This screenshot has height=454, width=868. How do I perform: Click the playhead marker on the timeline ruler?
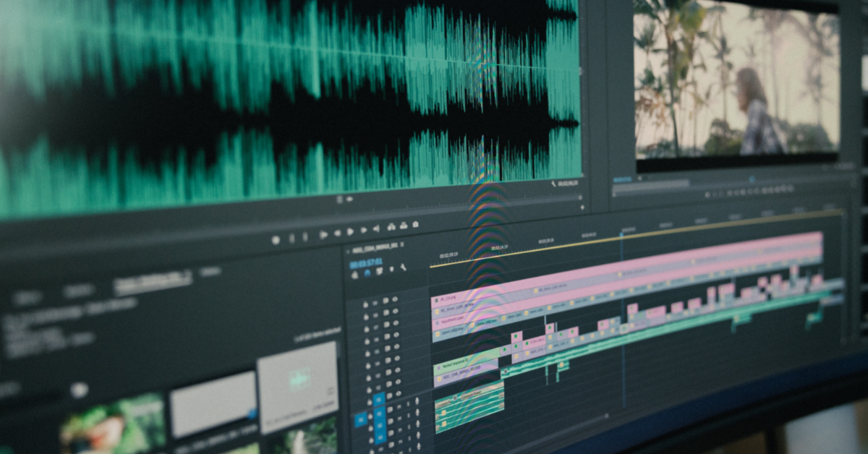tap(621, 235)
